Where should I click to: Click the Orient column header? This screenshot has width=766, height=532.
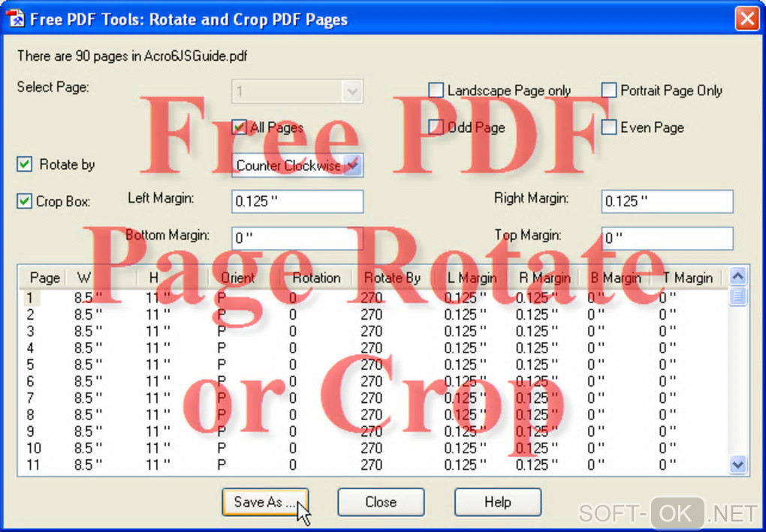244,278
